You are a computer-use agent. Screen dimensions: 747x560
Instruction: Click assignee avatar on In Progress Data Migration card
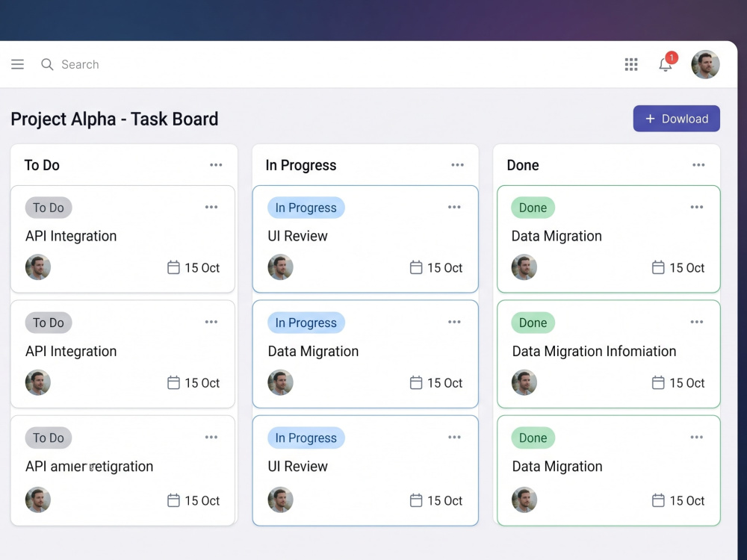point(281,382)
